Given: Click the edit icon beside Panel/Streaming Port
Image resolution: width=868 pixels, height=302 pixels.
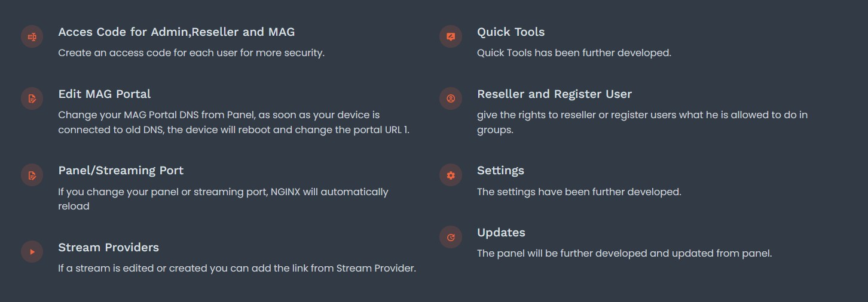Looking at the screenshot, I should [x=32, y=175].
